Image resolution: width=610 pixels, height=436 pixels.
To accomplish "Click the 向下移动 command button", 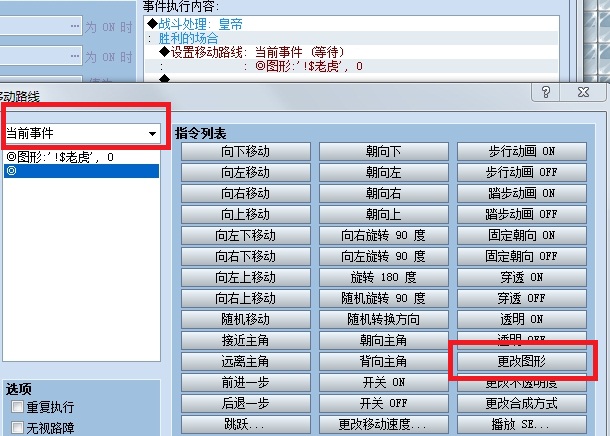I will [x=245, y=151].
